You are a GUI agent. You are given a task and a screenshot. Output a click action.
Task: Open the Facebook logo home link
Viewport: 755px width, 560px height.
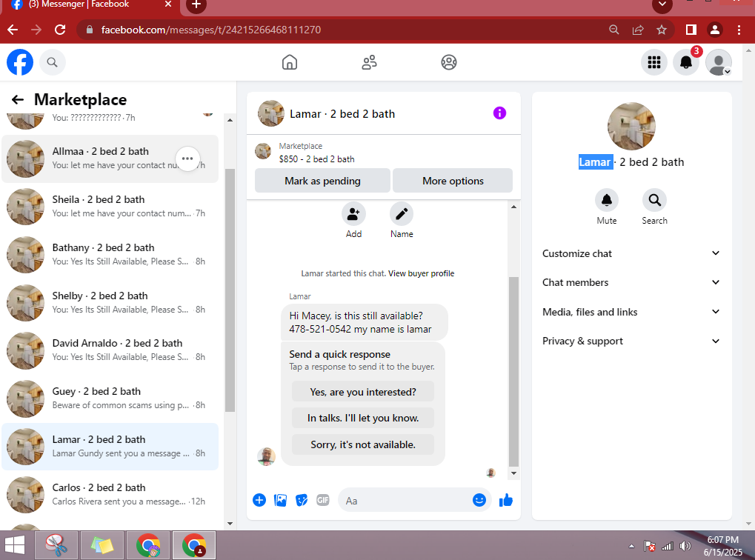(x=20, y=62)
